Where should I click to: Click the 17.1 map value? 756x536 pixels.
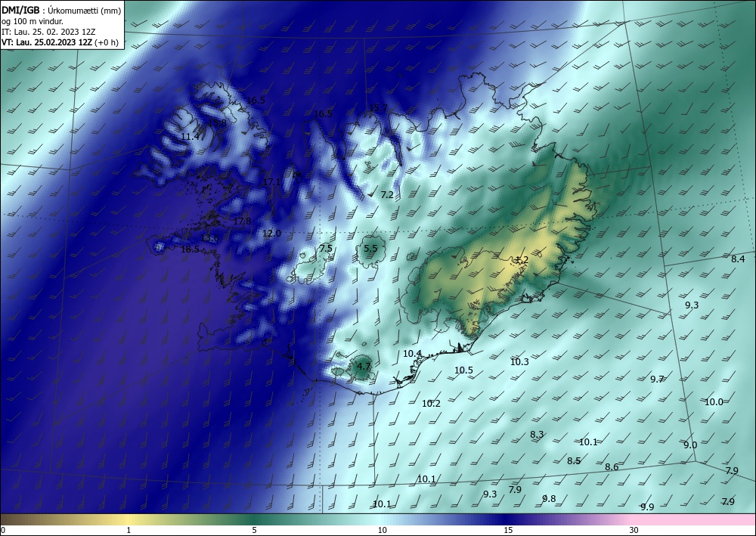tap(272, 182)
